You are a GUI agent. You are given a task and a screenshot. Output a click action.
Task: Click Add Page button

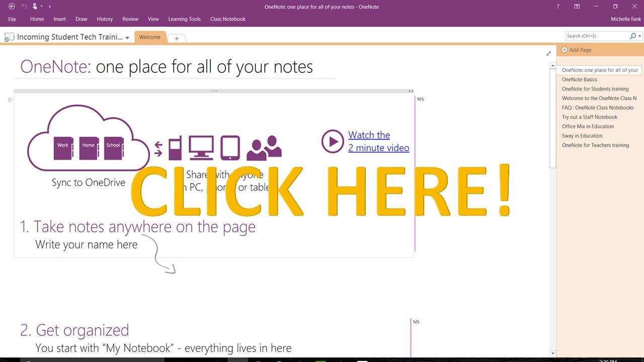click(x=577, y=50)
